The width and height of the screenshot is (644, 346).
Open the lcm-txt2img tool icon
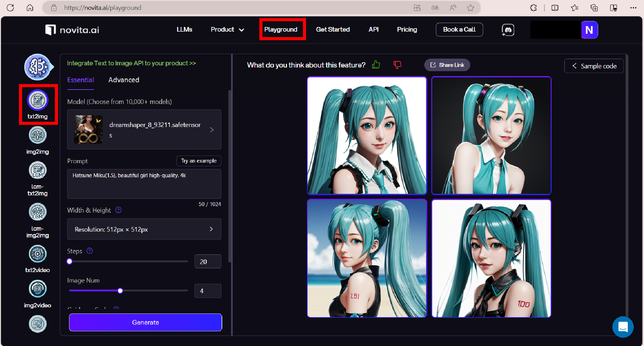37,171
